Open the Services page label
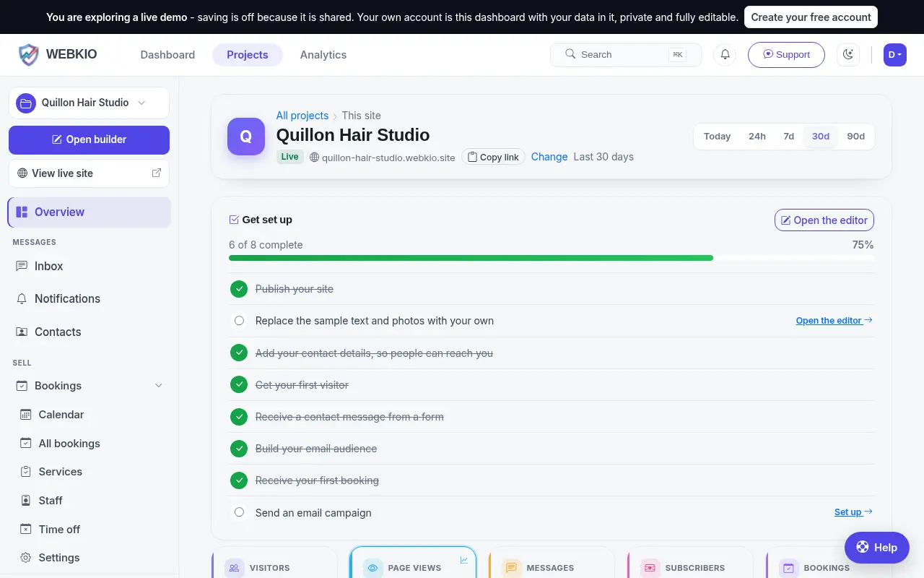The width and height of the screenshot is (924, 578). click(x=61, y=472)
